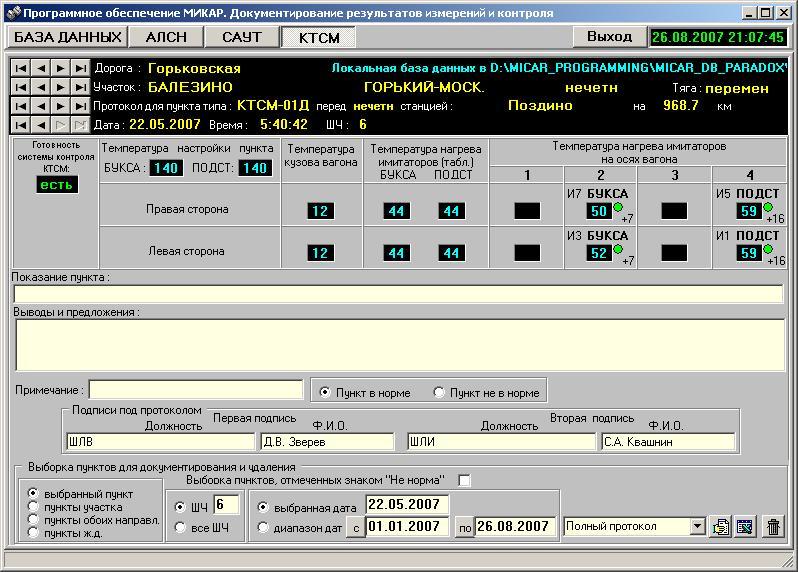This screenshot has height=572, width=798.
Task: Click the print protocol icon
Action: click(720, 526)
